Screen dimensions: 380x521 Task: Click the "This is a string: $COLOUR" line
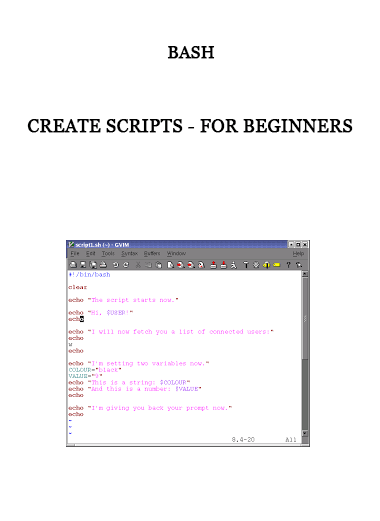pyautogui.click(x=129, y=383)
